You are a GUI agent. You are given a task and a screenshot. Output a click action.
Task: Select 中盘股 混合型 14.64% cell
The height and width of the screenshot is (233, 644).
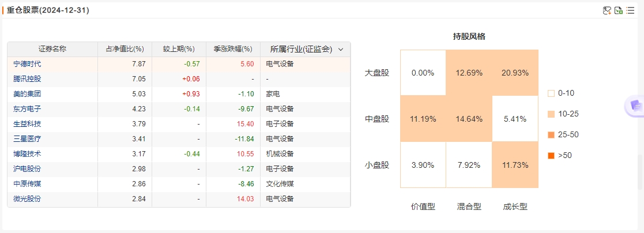(x=469, y=119)
